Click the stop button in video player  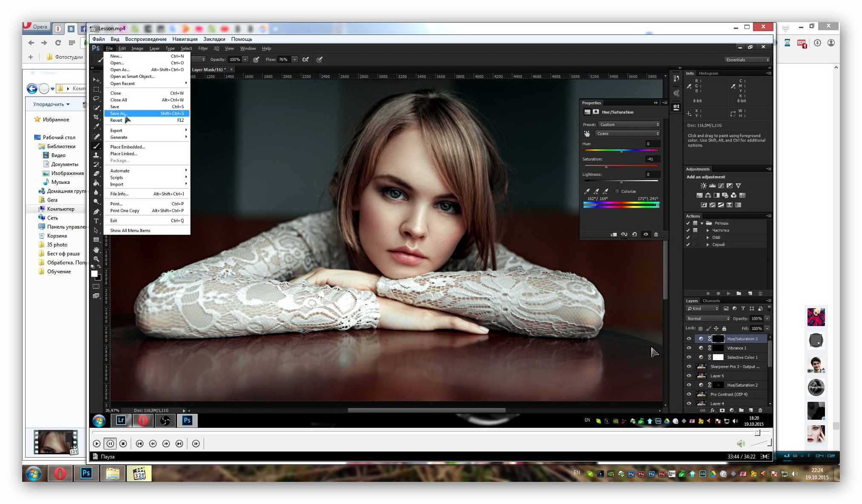pos(123,444)
